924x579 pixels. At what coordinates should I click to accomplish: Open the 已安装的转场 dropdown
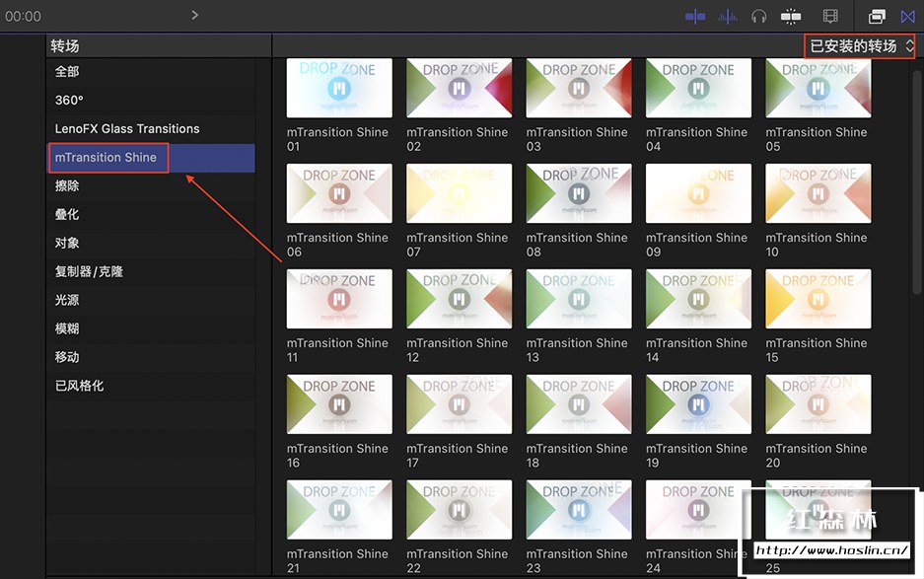tap(860, 46)
